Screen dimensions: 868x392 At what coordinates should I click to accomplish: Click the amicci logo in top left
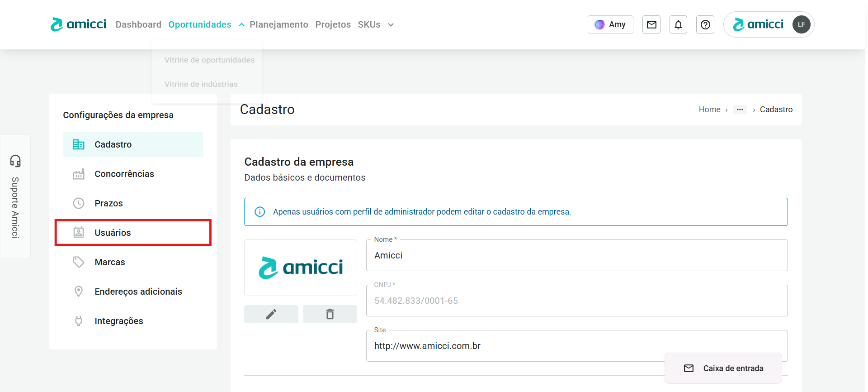tap(78, 24)
